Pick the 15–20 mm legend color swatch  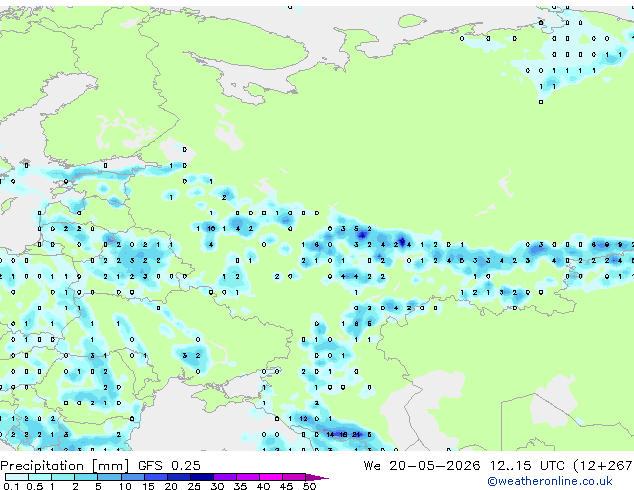[x=155, y=477]
